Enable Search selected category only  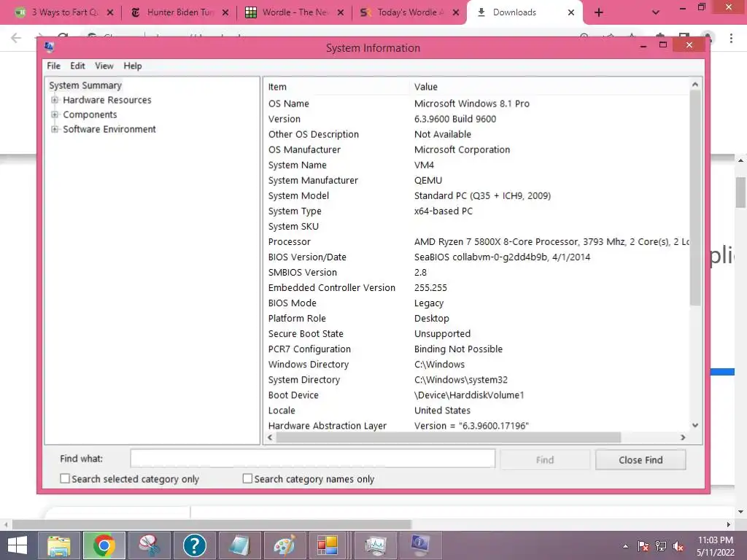(x=65, y=478)
